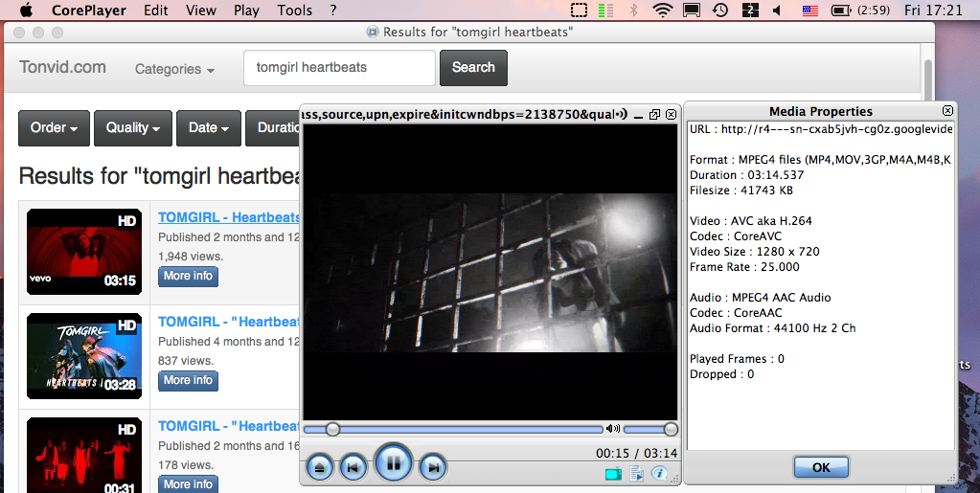Screen dimensions: 980x493
Task: Open the result link with 837 views
Action: tap(229, 322)
